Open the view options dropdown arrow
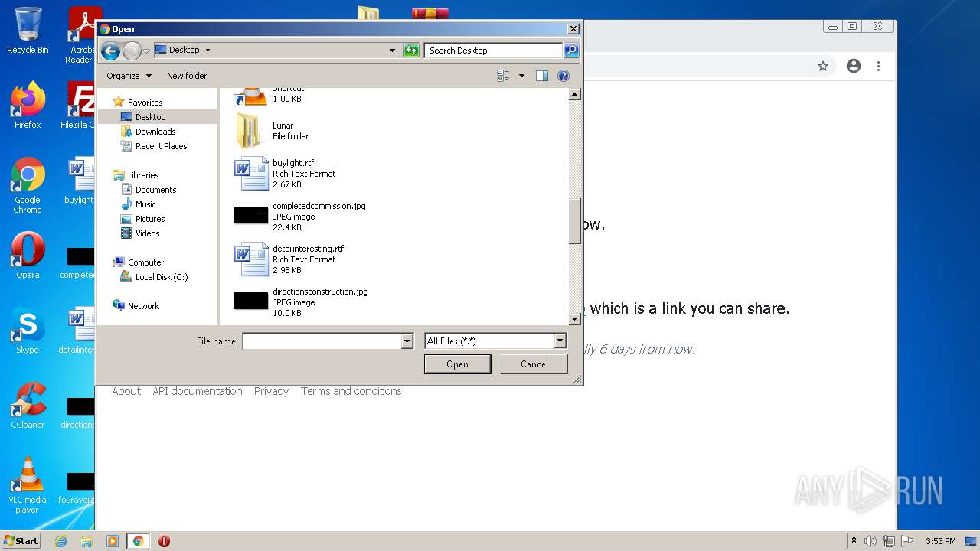Screen dimensions: 980x551 coord(521,76)
